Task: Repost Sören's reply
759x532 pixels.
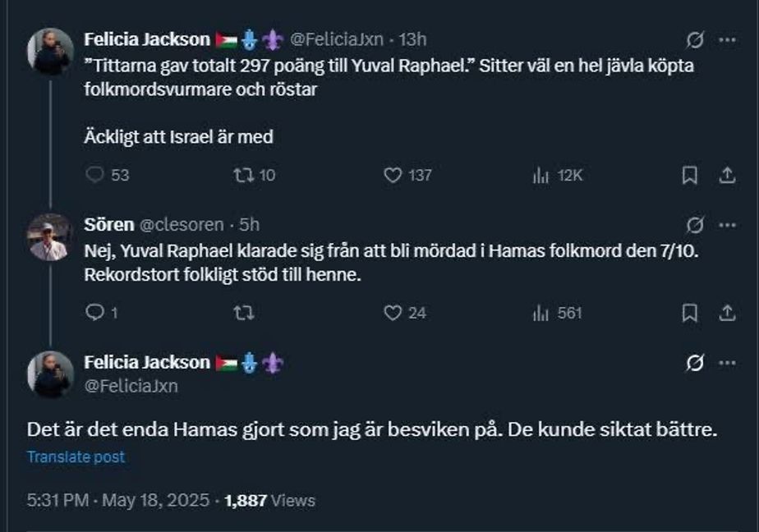Action: point(243,312)
